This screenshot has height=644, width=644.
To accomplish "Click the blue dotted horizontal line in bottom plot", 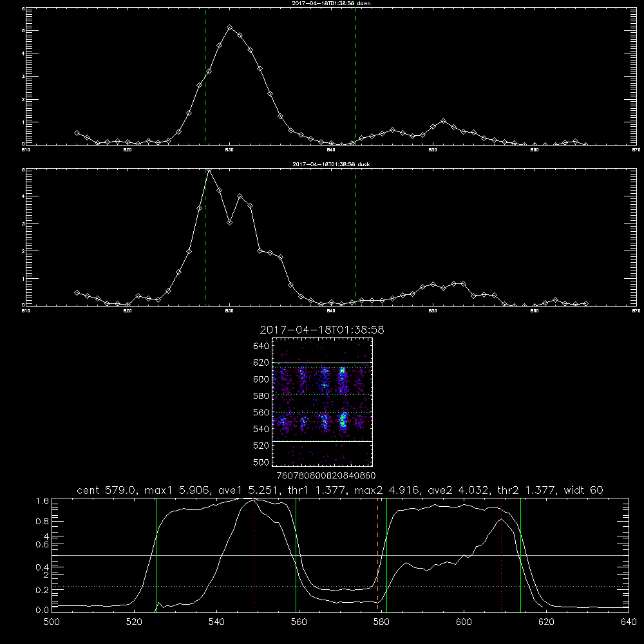I will click(340, 587).
